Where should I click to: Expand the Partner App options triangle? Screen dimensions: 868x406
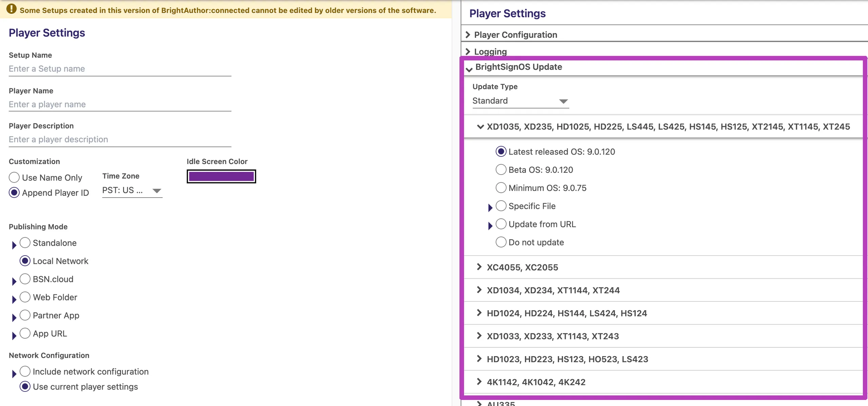click(14, 318)
